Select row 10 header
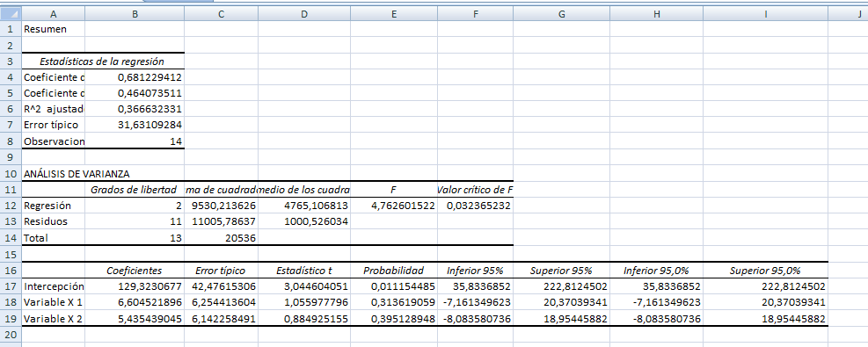The width and height of the screenshot is (868, 347). (x=11, y=174)
